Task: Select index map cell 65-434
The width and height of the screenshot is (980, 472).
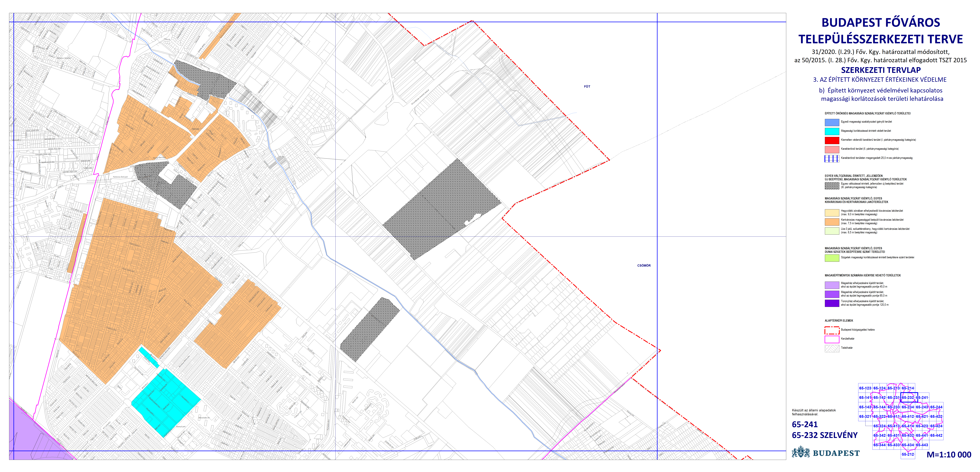Action: [908, 445]
